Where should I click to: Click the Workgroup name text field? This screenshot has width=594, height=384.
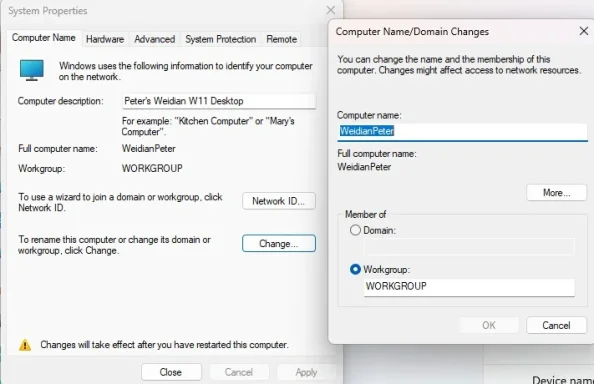click(469, 287)
